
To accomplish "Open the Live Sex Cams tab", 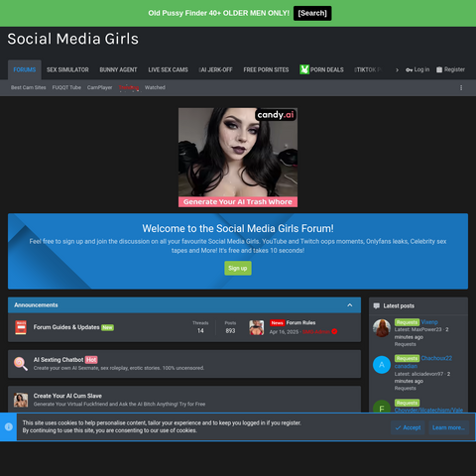I will [168, 69].
